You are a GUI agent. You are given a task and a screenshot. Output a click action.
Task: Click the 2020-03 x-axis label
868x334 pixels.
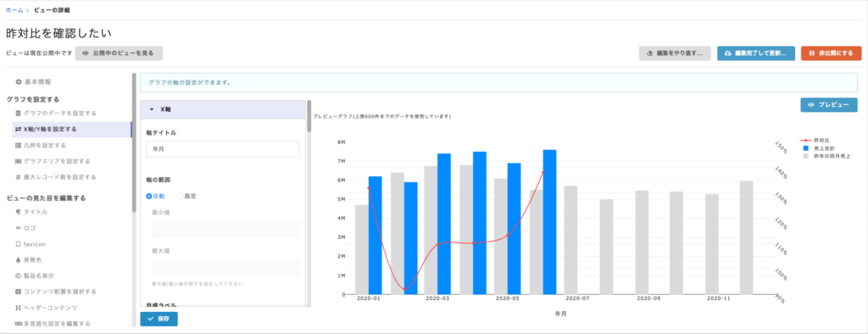point(437,298)
